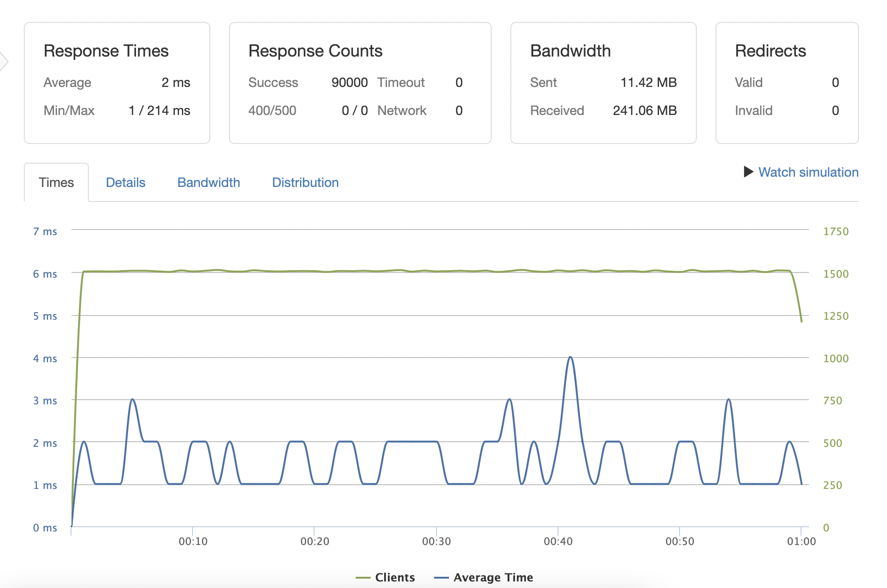
Task: Open the Bandwidth tab
Action: click(209, 182)
